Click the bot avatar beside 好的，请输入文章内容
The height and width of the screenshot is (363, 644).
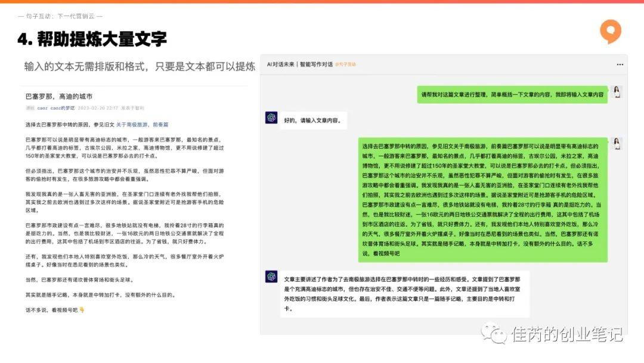[x=271, y=118]
